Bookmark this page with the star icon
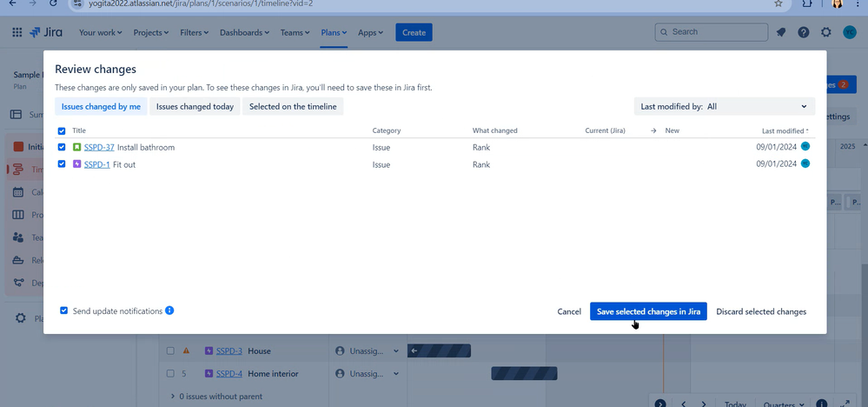The image size is (868, 407). pyautogui.click(x=779, y=3)
